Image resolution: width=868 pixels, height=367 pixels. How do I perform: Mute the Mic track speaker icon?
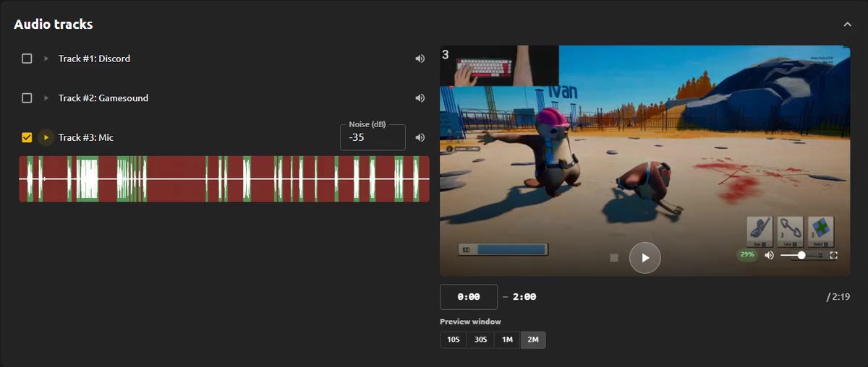tap(420, 137)
